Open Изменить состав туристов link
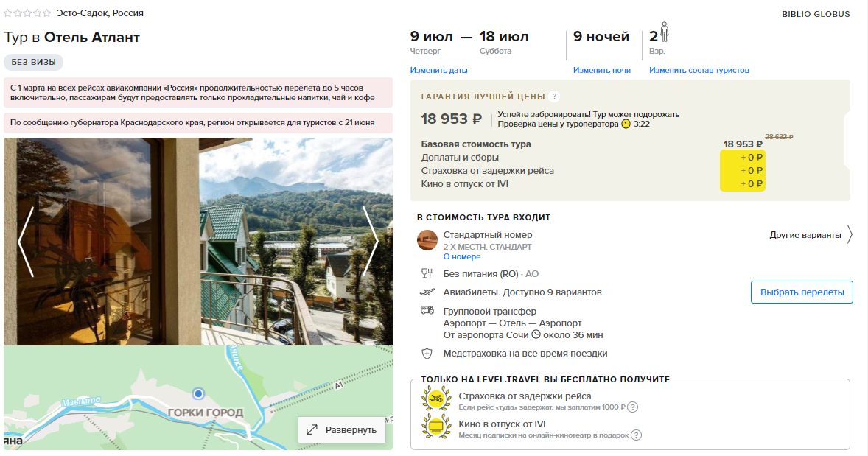868x456 pixels. (699, 70)
